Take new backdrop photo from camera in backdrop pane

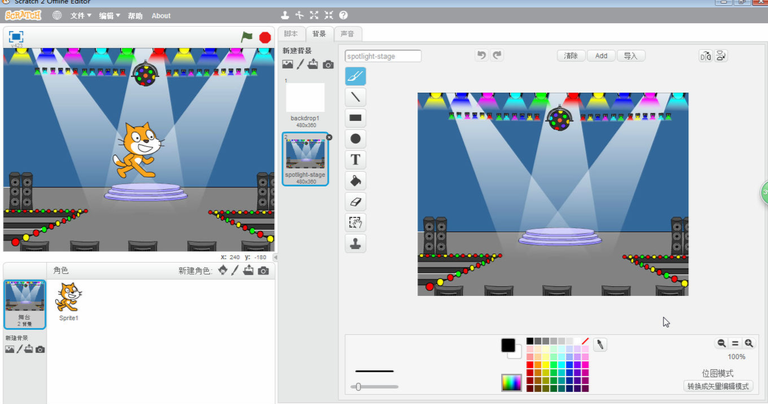pos(328,65)
